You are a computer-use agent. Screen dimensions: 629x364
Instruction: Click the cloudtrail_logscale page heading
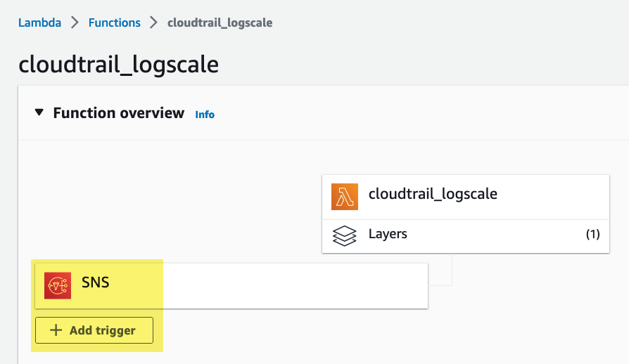click(x=119, y=65)
